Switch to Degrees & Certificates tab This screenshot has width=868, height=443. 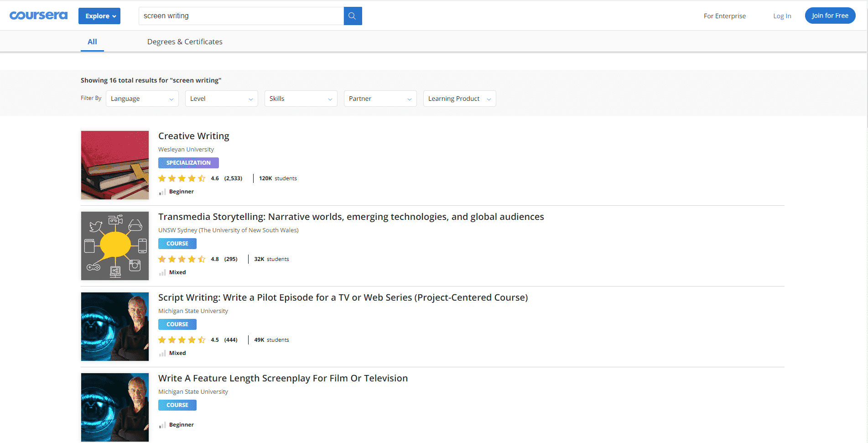[x=185, y=42]
